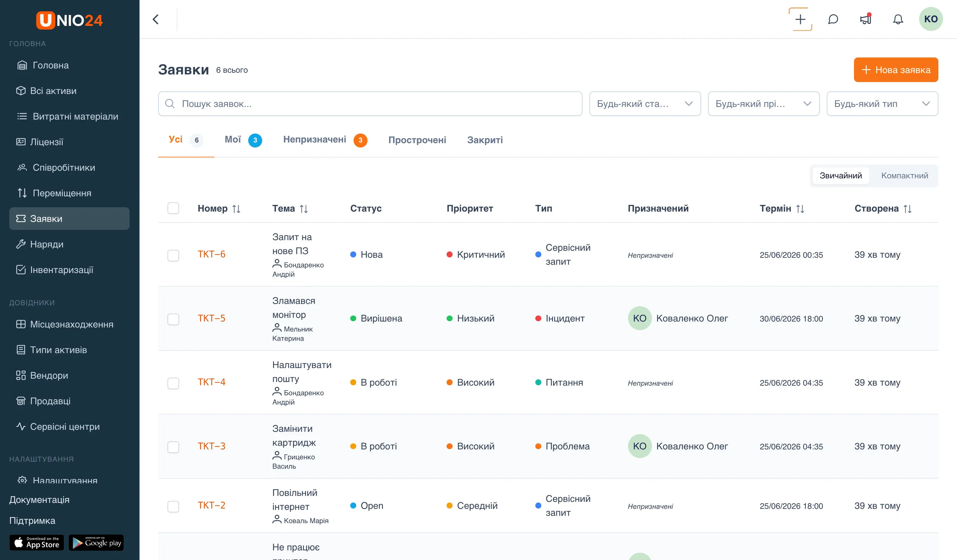This screenshot has height=560, width=957.
Task: Open notifications bell icon
Action: pyautogui.click(x=898, y=19)
